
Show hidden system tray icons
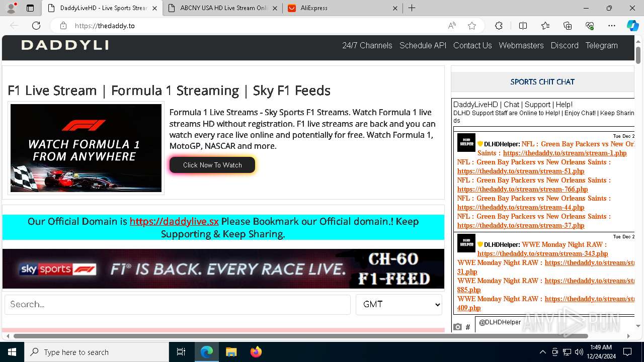(542, 352)
